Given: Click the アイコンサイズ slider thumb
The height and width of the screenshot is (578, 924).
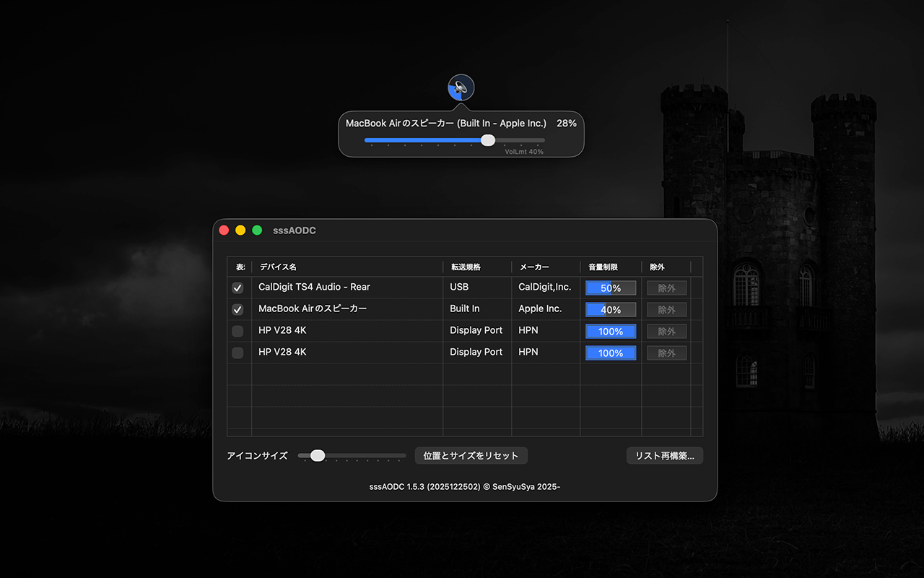Looking at the screenshot, I should pos(318,456).
